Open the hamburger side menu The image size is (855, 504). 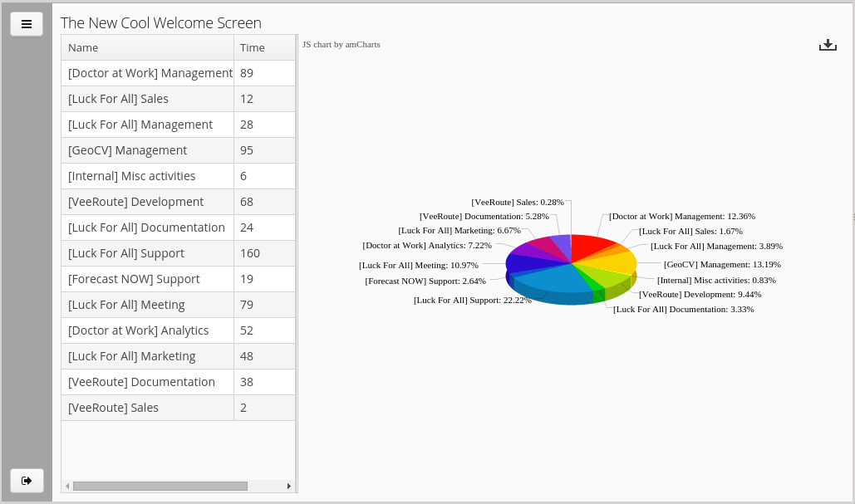(27, 24)
